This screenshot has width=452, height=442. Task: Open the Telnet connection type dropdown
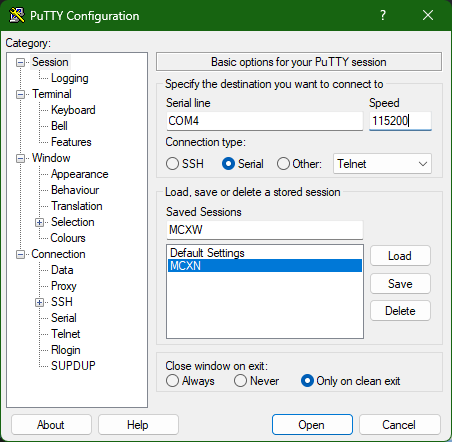(x=382, y=164)
